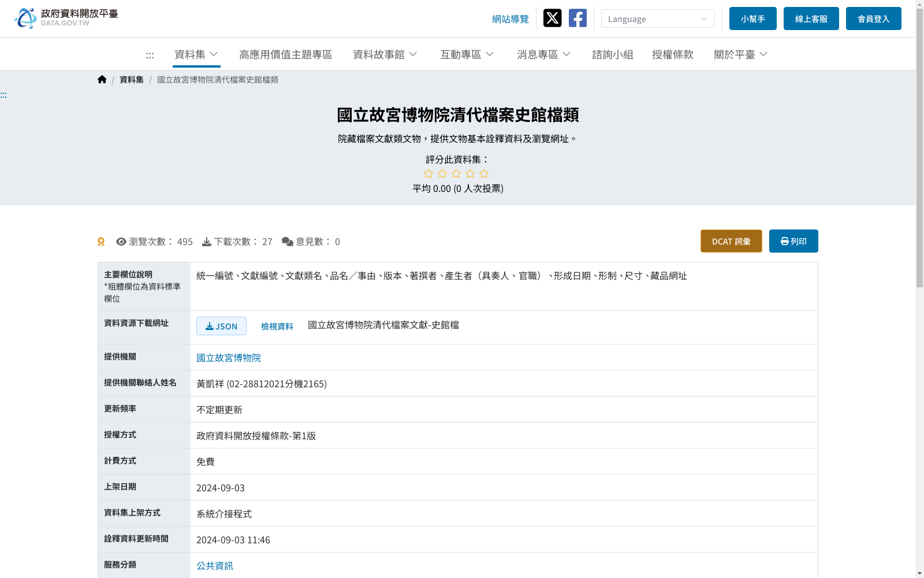
Task: Click the ::: content anchor at left edge
Action: (3, 95)
